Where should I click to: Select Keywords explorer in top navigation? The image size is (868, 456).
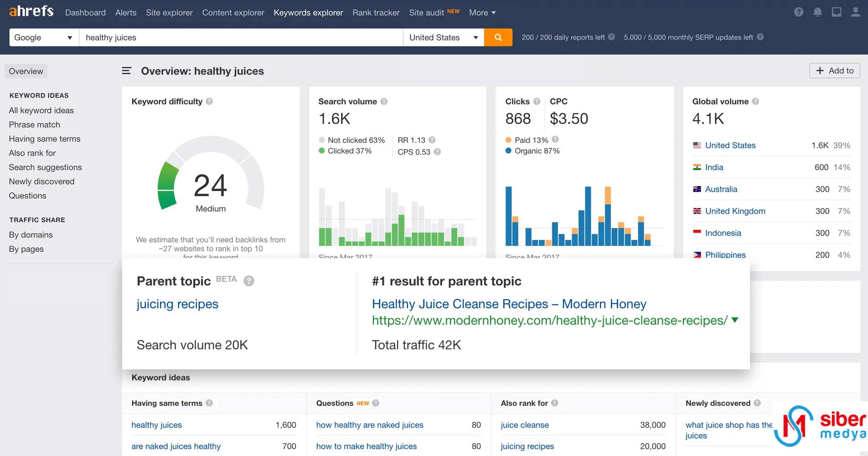pos(308,13)
